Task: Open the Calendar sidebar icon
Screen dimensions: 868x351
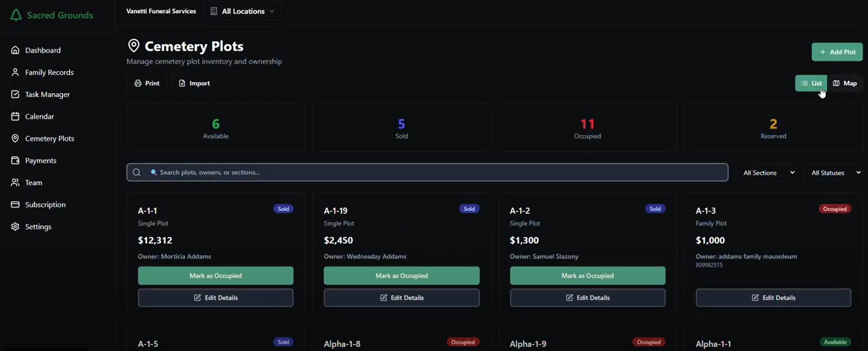Action: tap(15, 116)
